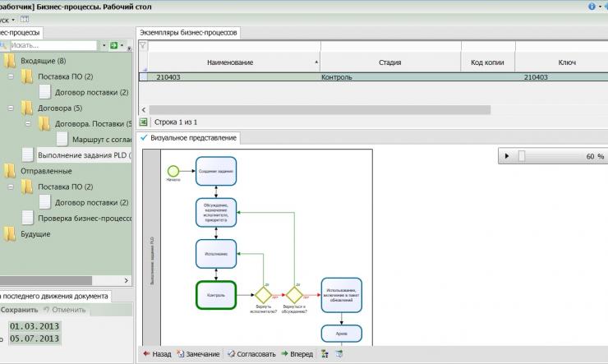
Task: Click the calendar icon in top toolbar
Action: (x=24, y=18)
